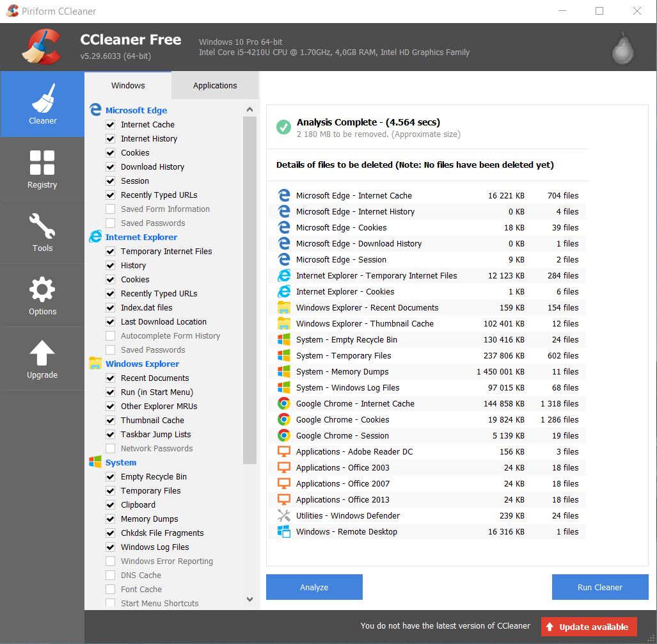Open the Tools wrench section
The width and height of the screenshot is (657, 644).
42,232
